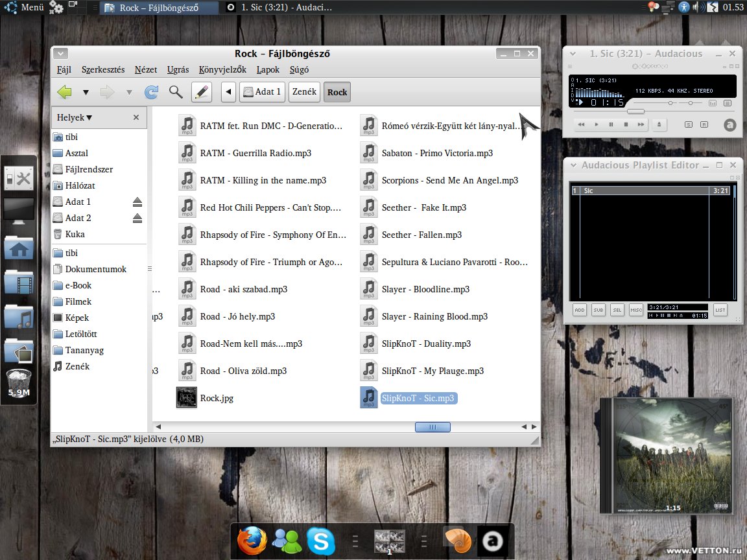
Task: Open the Szerkesztés menu
Action: (x=103, y=69)
